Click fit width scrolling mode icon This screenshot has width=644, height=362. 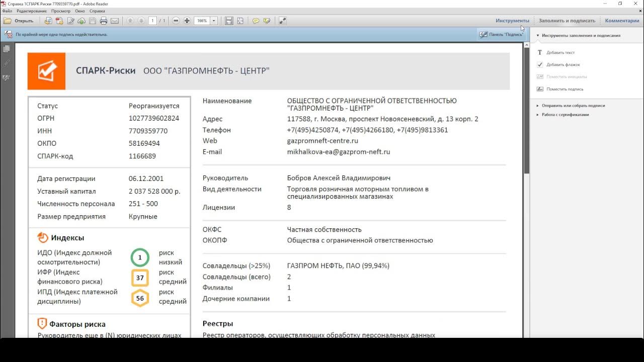point(229,21)
